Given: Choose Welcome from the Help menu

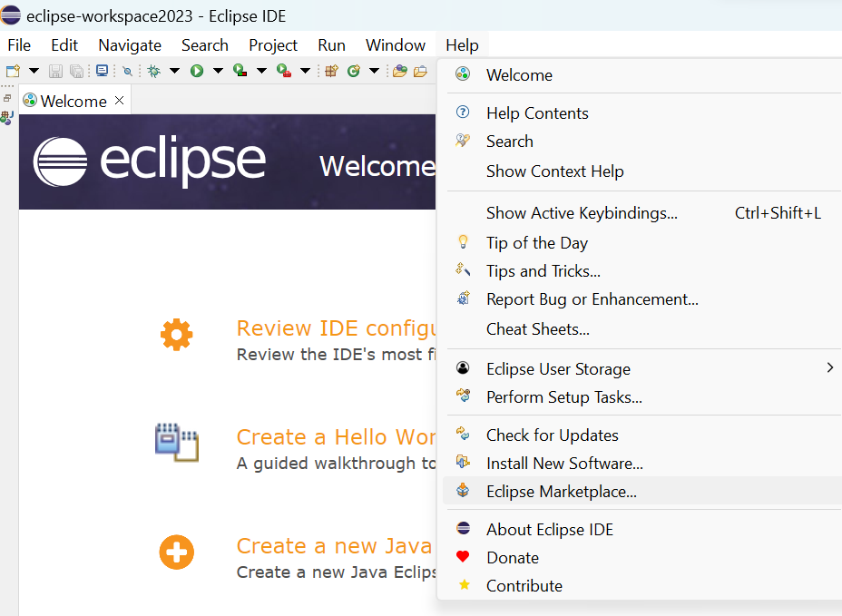Looking at the screenshot, I should click(642, 74).
